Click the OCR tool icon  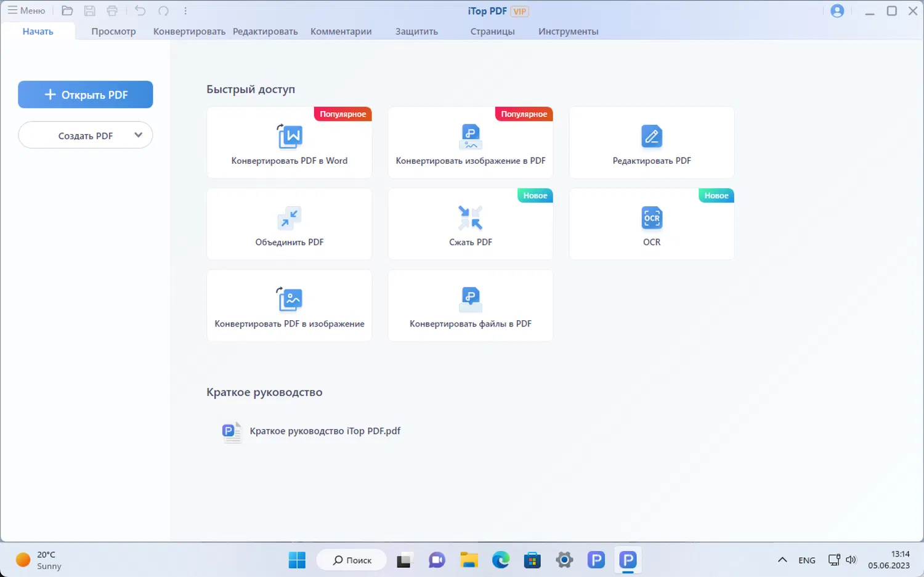coord(652,218)
